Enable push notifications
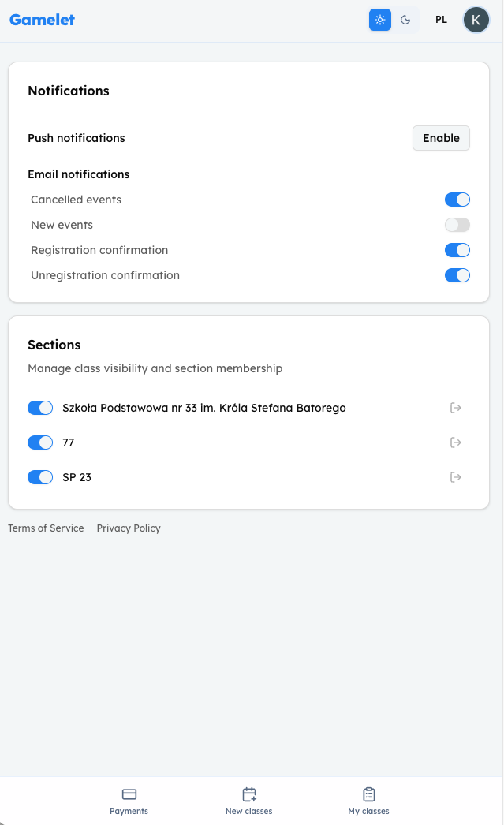This screenshot has width=504, height=825. coord(440,138)
